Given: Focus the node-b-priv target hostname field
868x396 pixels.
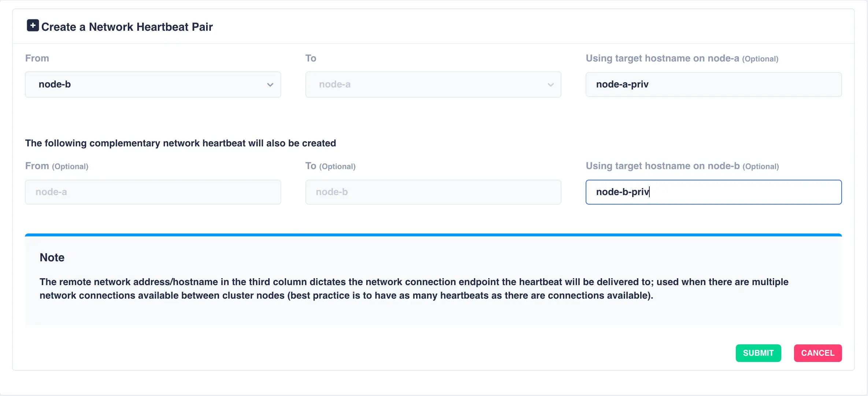Looking at the screenshot, I should click(x=713, y=192).
